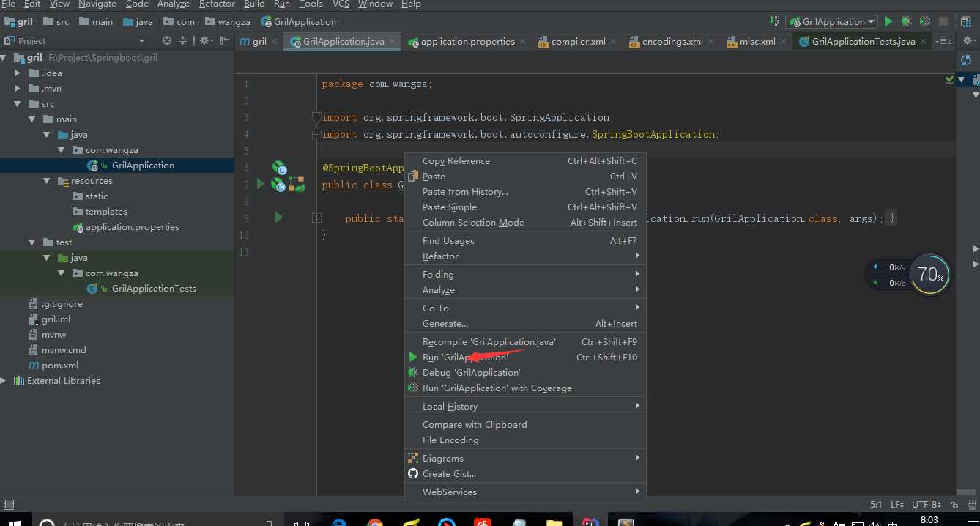Switch to application.properties tab
The height and width of the screenshot is (526, 980).
(x=467, y=42)
